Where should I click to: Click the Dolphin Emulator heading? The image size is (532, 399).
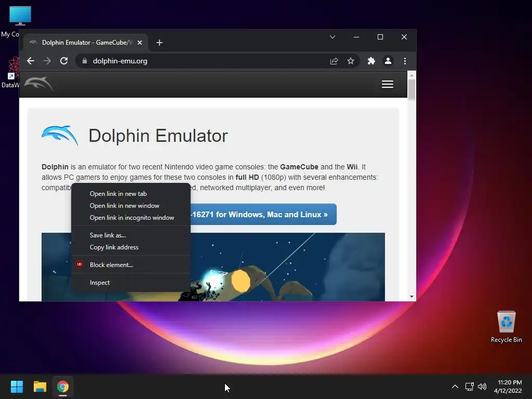coord(158,136)
